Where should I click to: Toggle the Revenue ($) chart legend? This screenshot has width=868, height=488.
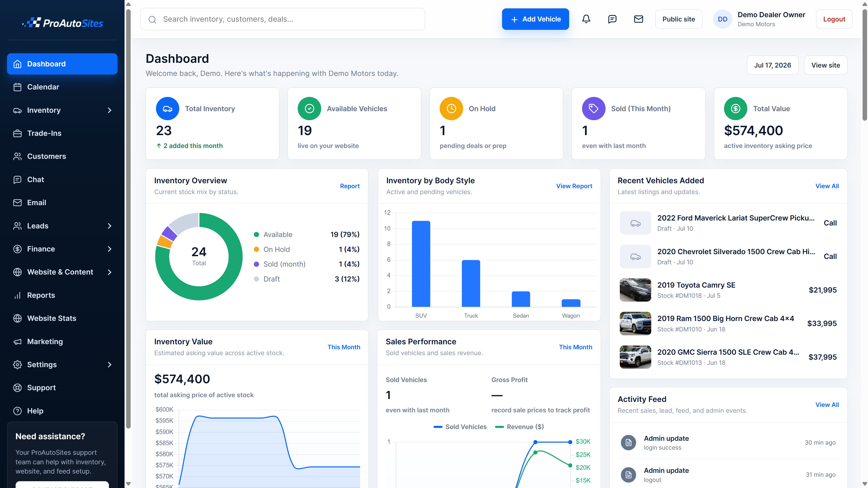click(x=519, y=427)
